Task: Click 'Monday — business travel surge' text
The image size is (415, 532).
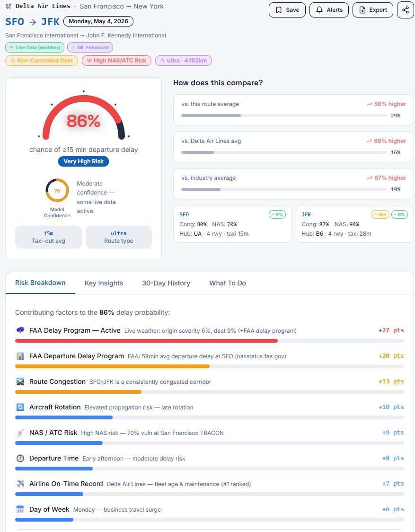Action: (x=117, y=510)
